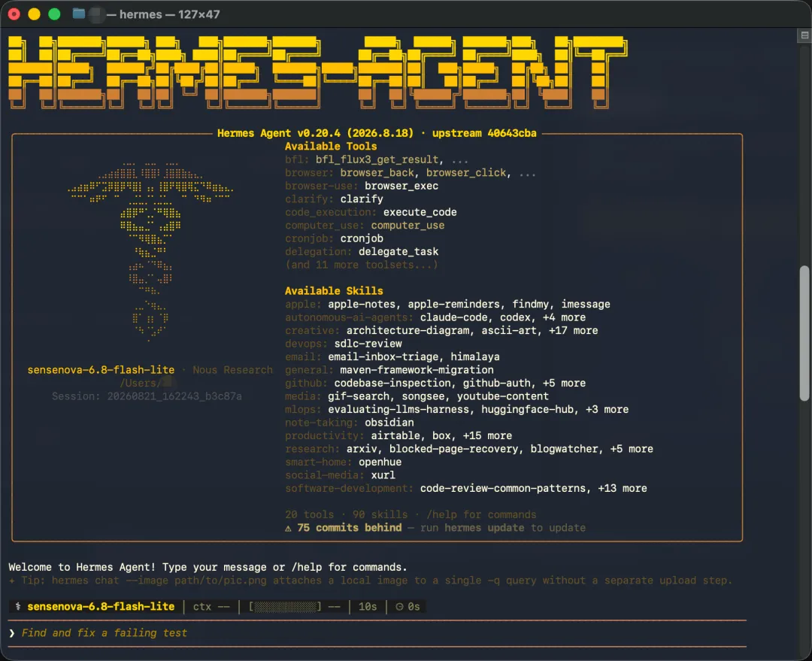Click the scrollback marker icon at top right
Viewport: 812px width, 661px height.
pyautogui.click(x=804, y=35)
